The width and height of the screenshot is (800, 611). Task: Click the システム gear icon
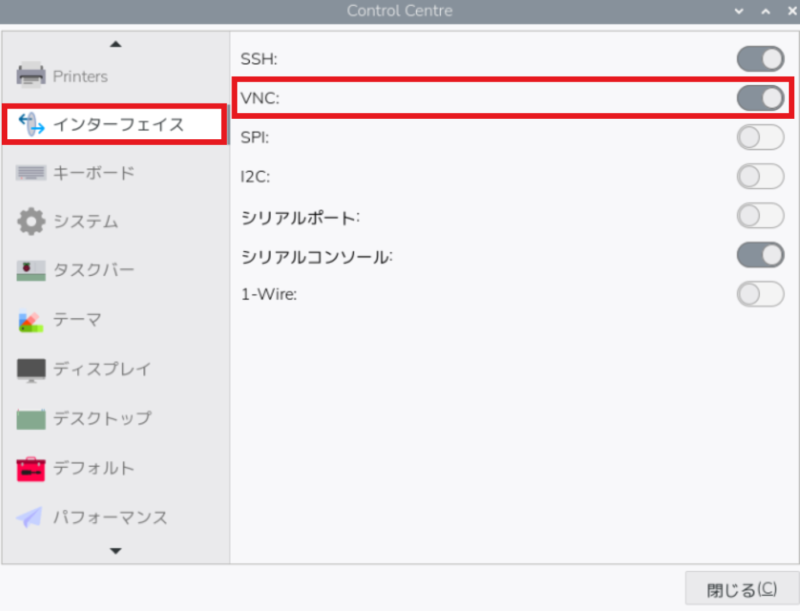[x=31, y=222]
